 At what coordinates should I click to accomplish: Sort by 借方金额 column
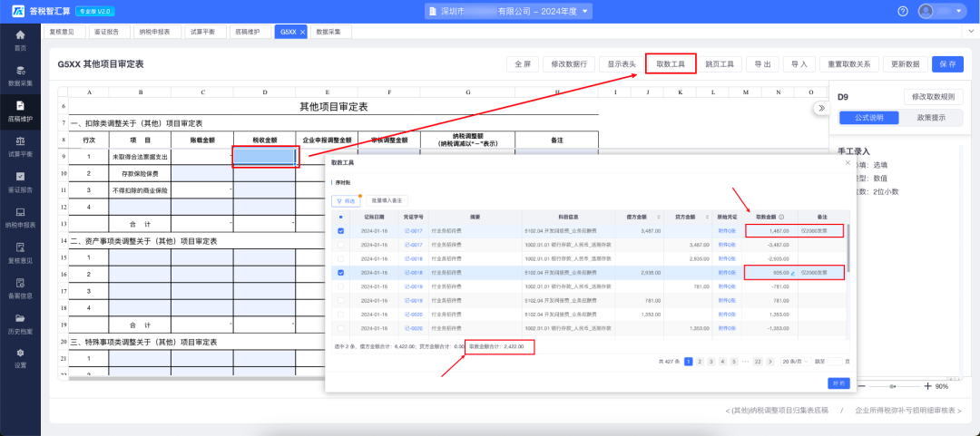tap(658, 217)
